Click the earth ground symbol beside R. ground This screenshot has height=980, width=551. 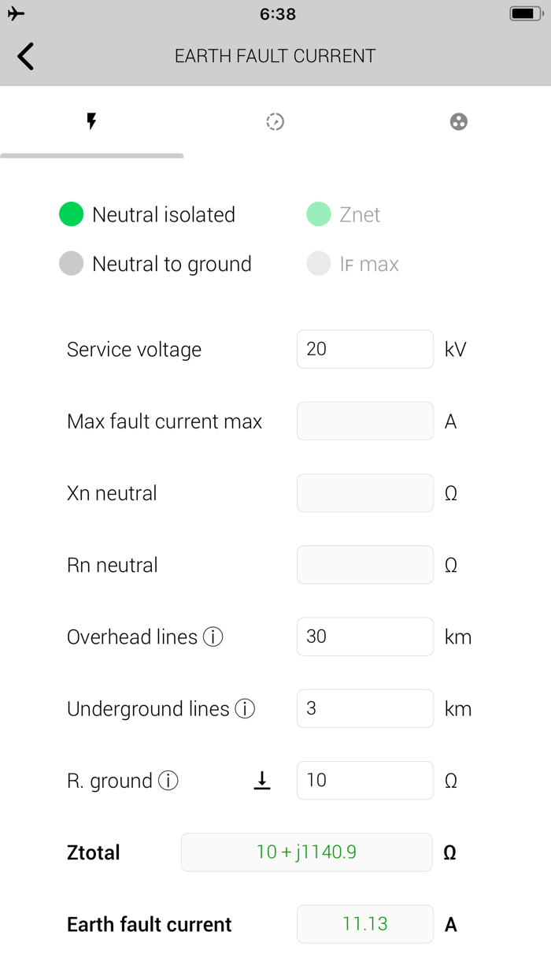click(x=262, y=780)
